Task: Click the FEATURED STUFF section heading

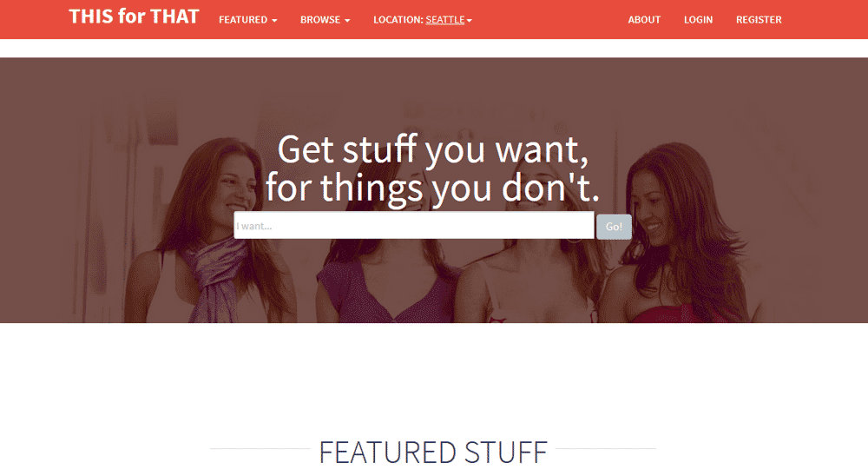Action: click(x=433, y=453)
